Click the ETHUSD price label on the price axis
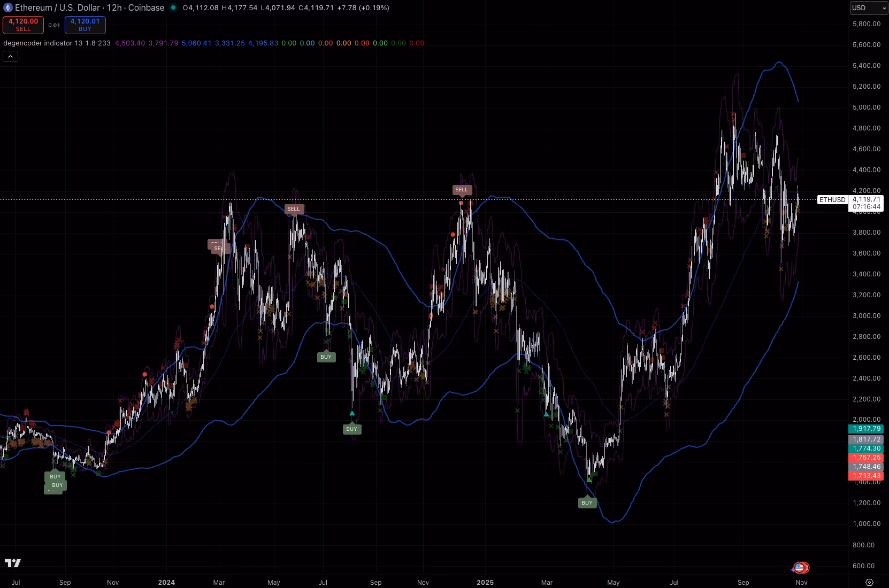 [x=832, y=200]
